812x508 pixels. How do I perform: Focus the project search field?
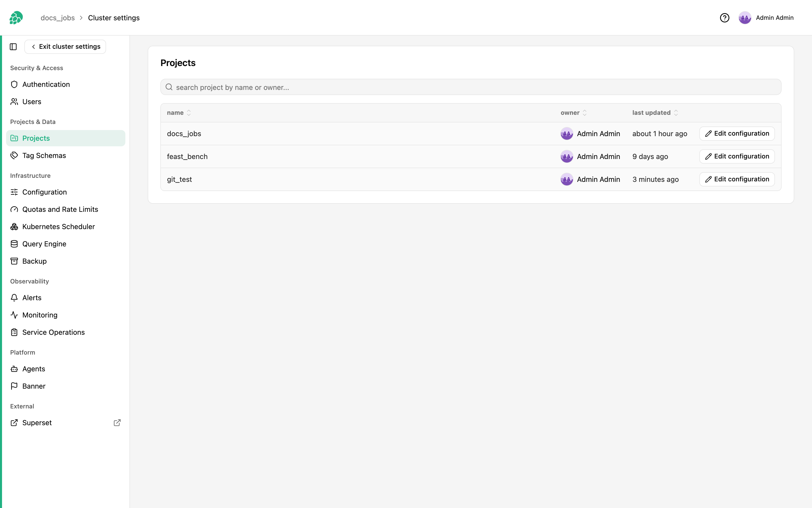pyautogui.click(x=471, y=87)
